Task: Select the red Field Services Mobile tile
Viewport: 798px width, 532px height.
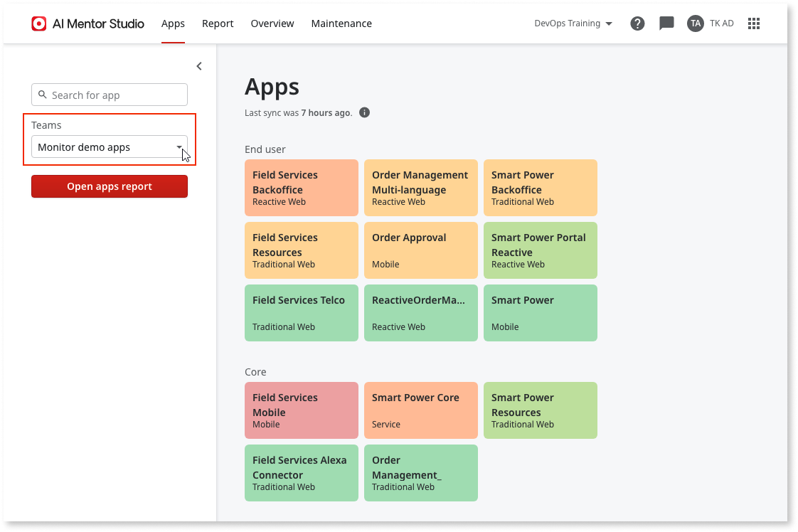Action: coord(301,410)
